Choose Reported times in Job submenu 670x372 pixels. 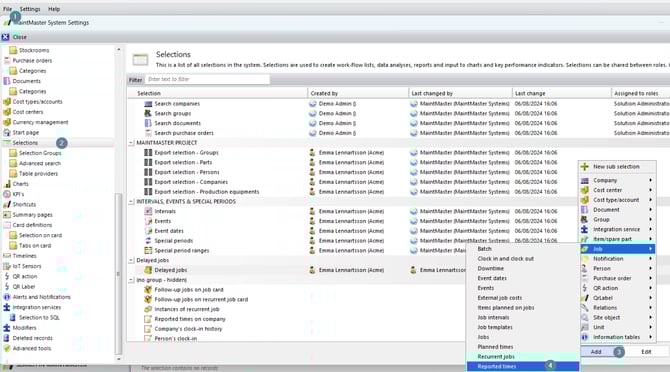click(x=523, y=366)
